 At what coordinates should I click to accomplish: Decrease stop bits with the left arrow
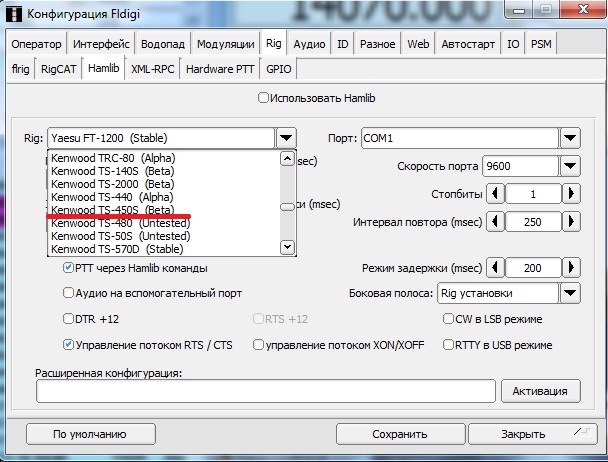[492, 194]
